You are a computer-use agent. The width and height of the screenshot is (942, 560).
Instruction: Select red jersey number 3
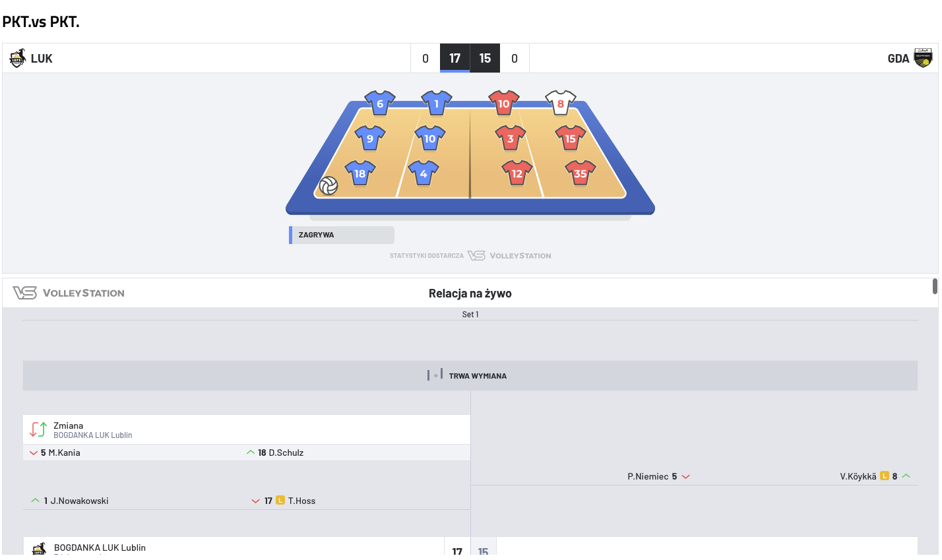click(x=510, y=139)
